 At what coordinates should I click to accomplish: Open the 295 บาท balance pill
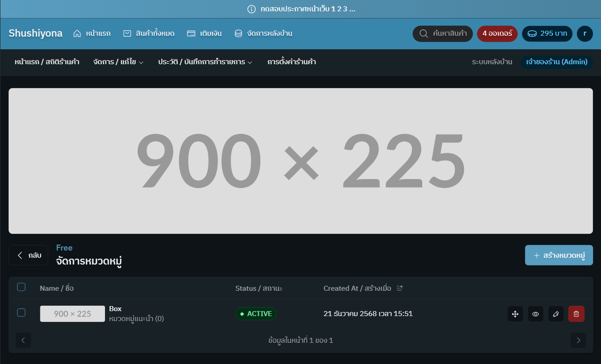click(x=547, y=33)
